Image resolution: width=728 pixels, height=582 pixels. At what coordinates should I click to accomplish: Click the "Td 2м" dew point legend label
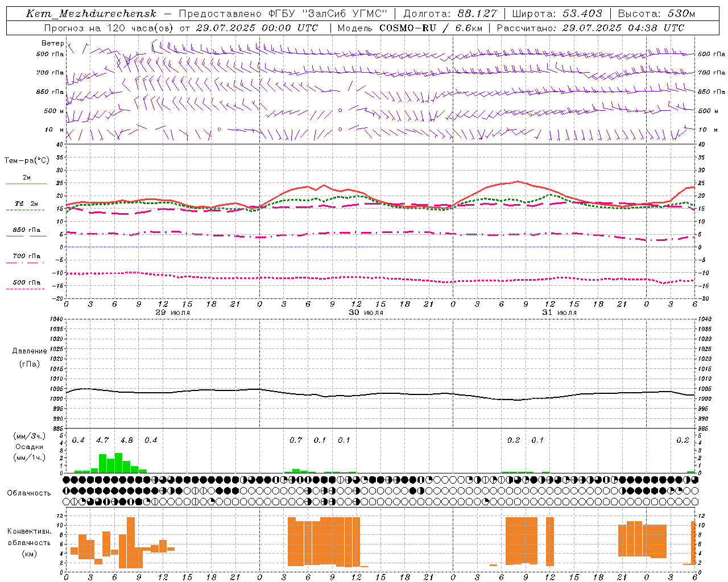[26, 203]
